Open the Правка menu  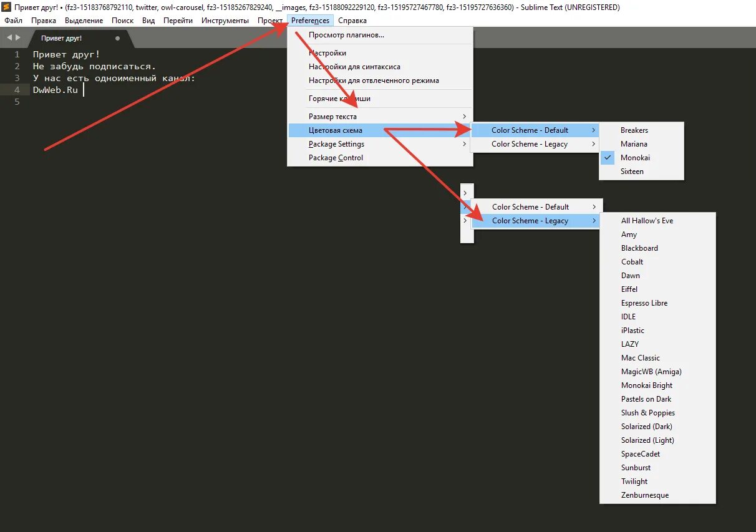coord(44,21)
